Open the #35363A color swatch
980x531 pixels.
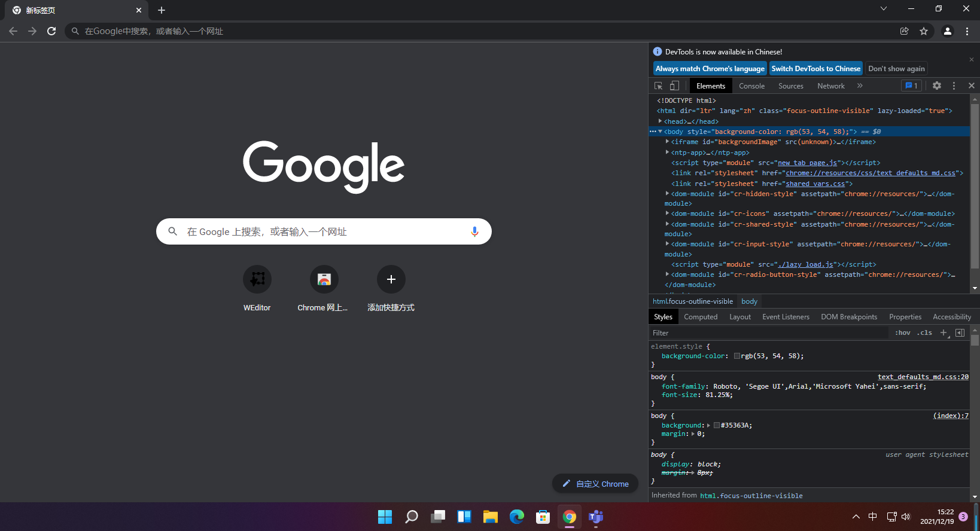(x=717, y=426)
